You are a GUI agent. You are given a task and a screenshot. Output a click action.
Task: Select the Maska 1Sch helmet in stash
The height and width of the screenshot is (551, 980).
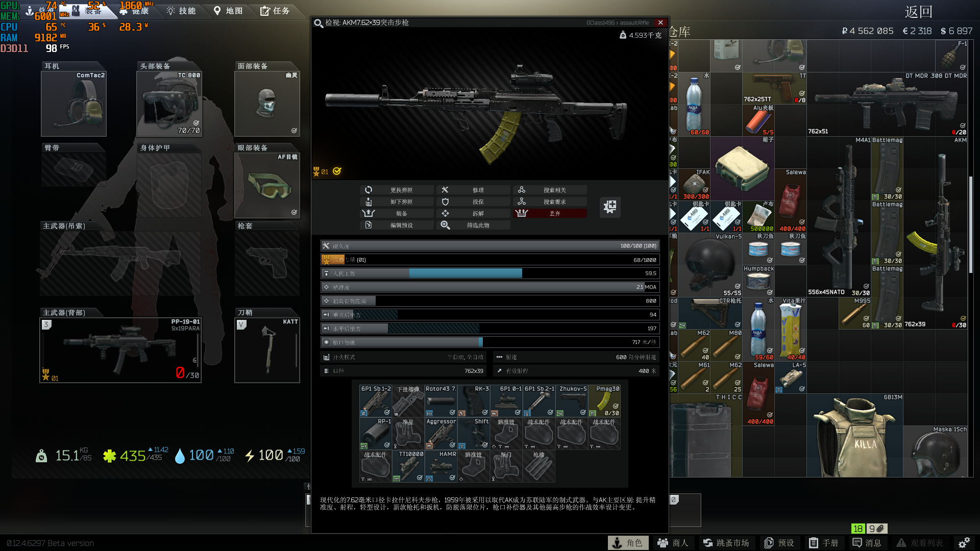tap(936, 452)
